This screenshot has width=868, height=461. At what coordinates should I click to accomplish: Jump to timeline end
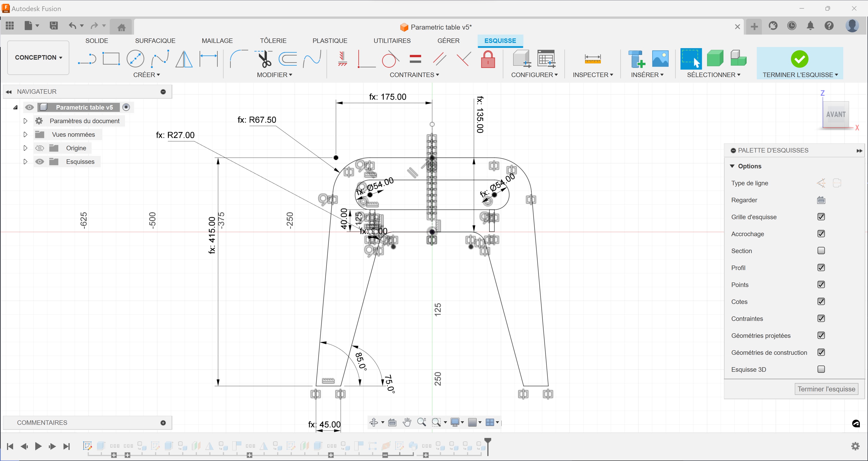pyautogui.click(x=66, y=446)
